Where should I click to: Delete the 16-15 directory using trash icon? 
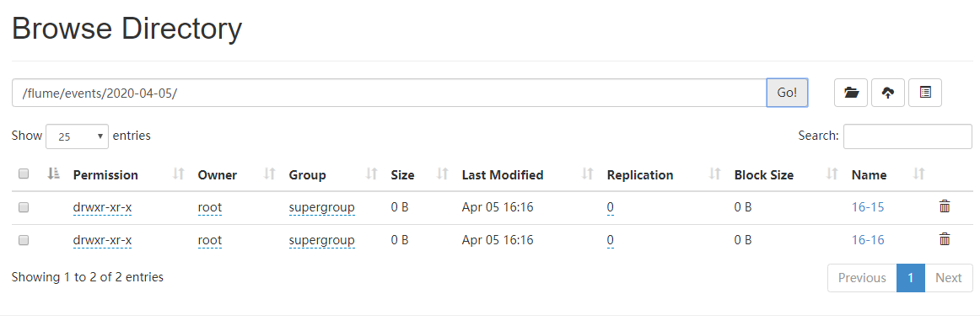tap(945, 206)
